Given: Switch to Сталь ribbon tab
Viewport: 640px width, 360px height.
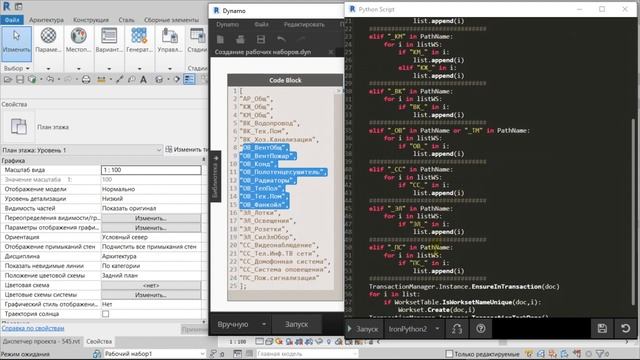Looking at the screenshot, I should pos(127,20).
